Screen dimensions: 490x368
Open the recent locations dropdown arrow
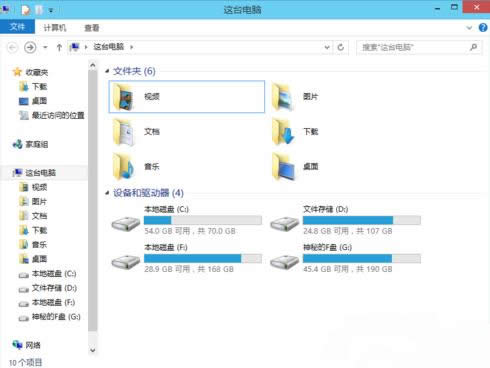[x=45, y=47]
